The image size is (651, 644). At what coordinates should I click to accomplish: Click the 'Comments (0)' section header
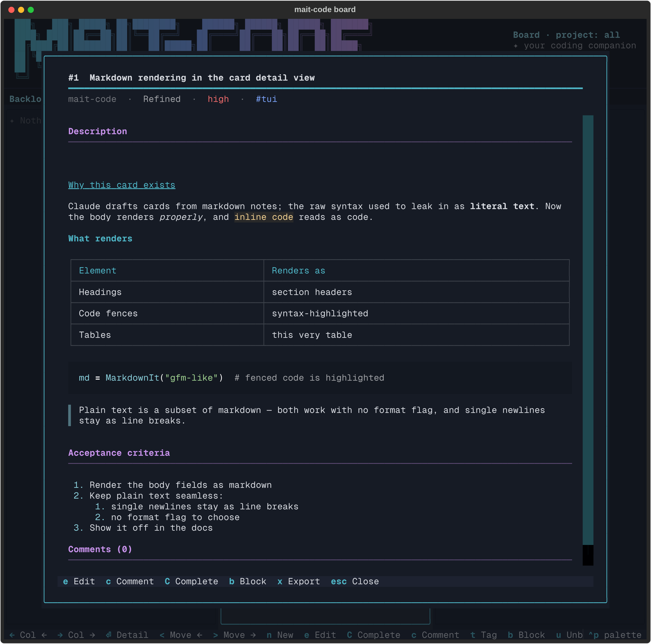coord(100,549)
